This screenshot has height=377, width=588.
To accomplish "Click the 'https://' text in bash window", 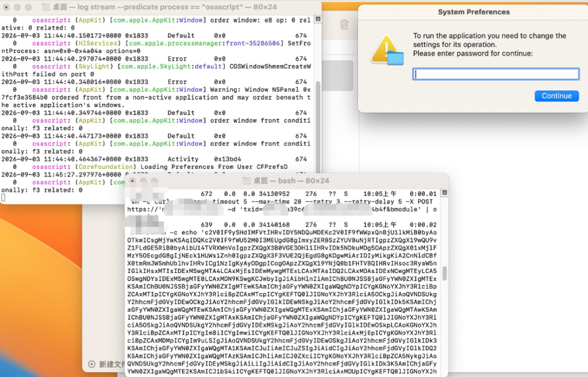I will pyautogui.click(x=143, y=209).
